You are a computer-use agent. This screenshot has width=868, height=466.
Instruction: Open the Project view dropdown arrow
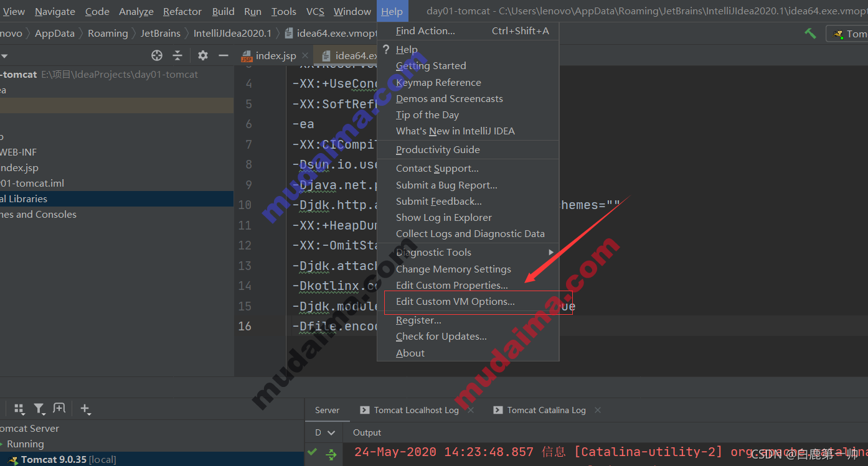coord(5,55)
